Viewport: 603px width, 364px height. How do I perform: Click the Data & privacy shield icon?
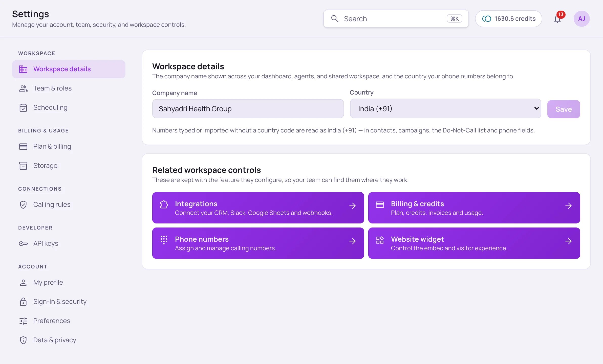[23, 340]
